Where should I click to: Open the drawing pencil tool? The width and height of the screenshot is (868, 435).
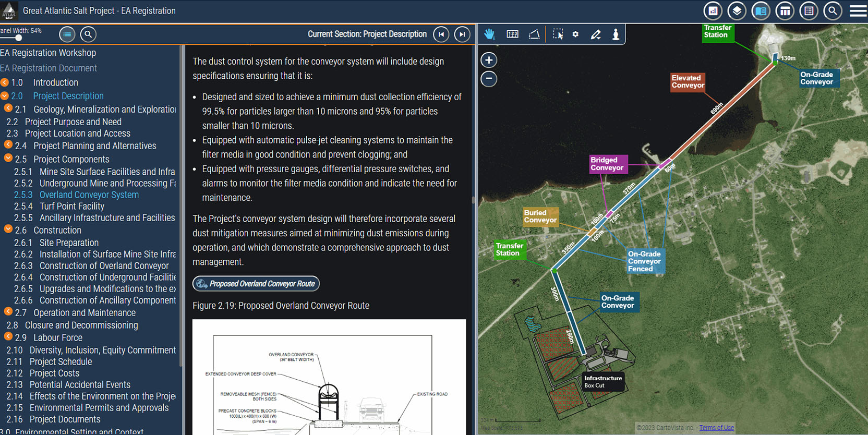point(595,34)
